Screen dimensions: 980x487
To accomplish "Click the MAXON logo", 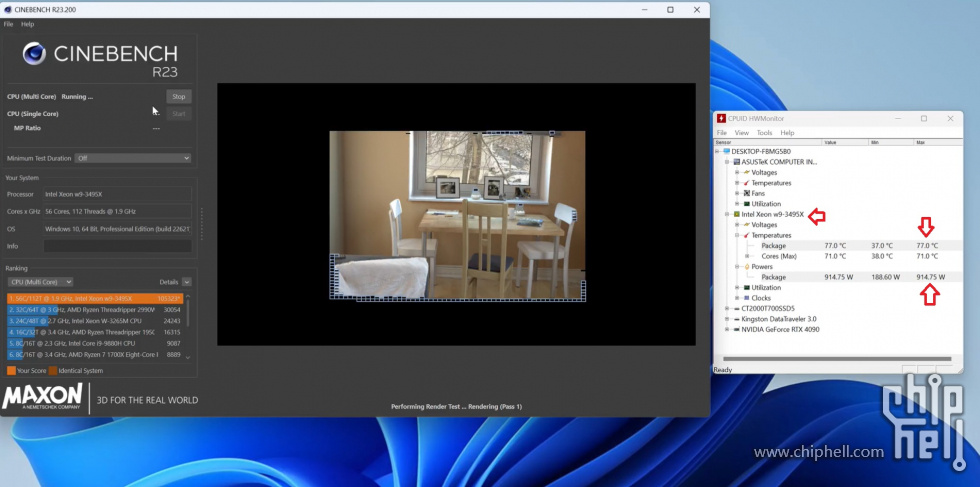I will [42, 397].
